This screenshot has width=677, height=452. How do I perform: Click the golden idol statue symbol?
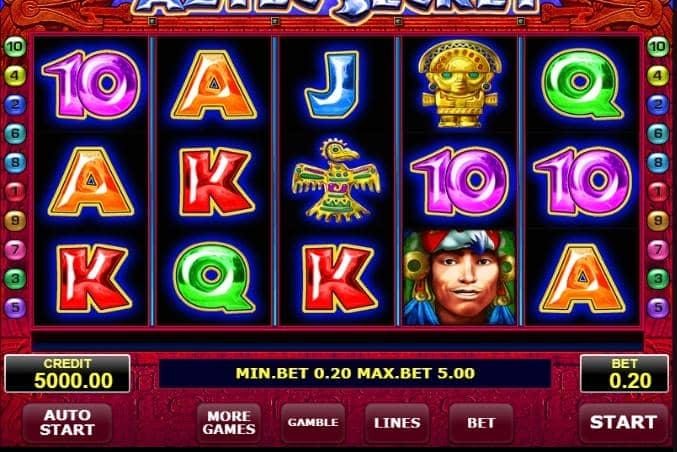coord(460,84)
